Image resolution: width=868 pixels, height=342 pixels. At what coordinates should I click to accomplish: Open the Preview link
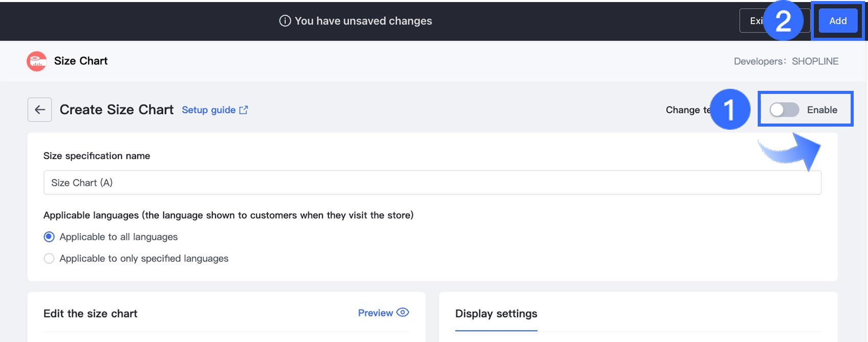pyautogui.click(x=375, y=313)
